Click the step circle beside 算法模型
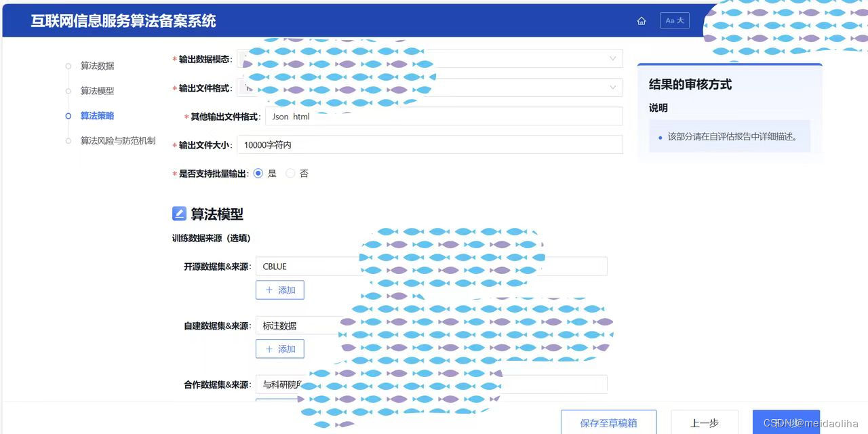 68,91
